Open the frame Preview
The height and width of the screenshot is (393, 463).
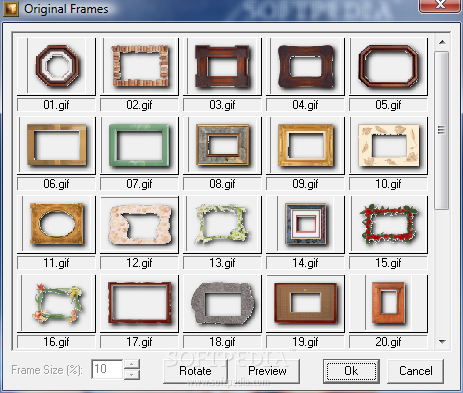click(267, 371)
